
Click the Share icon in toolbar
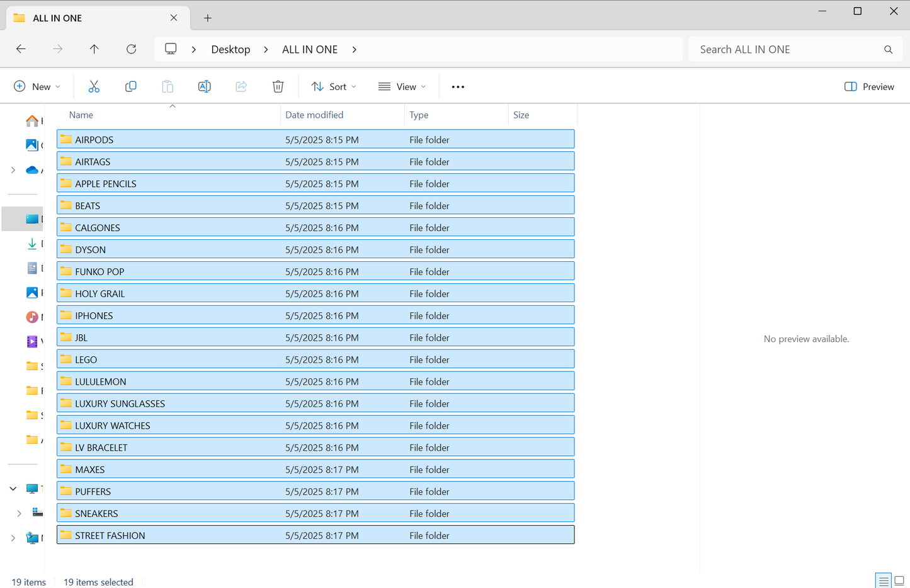click(241, 87)
